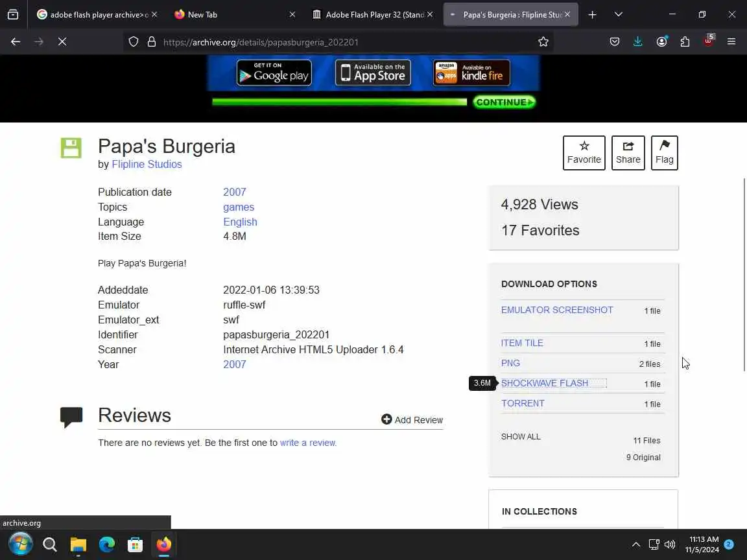
Task: Open volume control tray icon
Action: pos(670,544)
